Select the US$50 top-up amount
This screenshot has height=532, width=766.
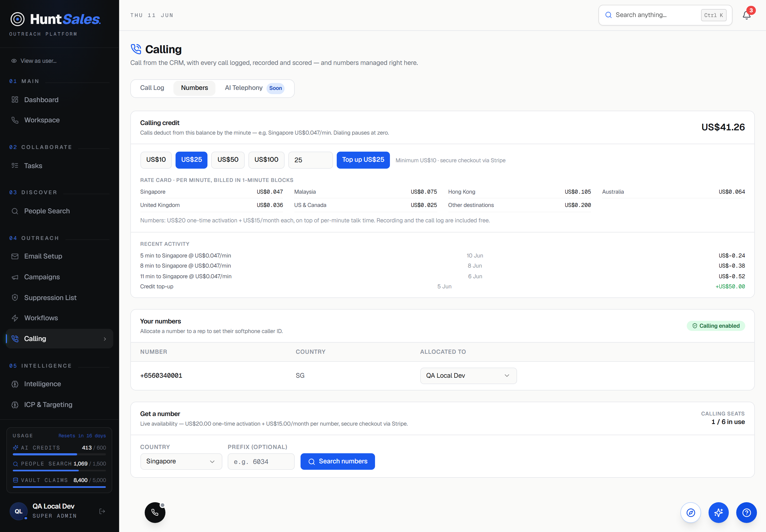228,160
